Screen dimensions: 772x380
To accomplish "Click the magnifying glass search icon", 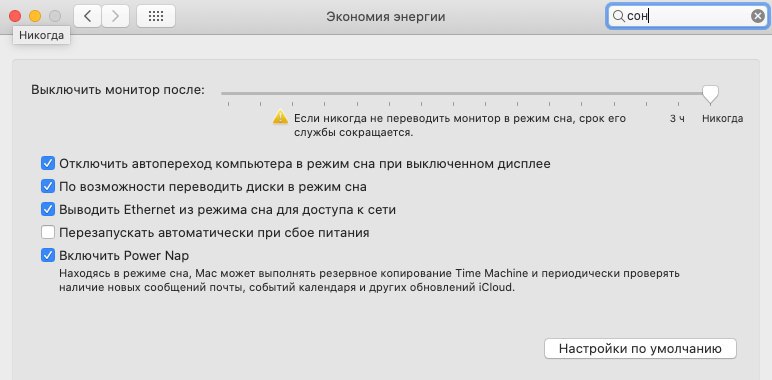I will pos(618,17).
